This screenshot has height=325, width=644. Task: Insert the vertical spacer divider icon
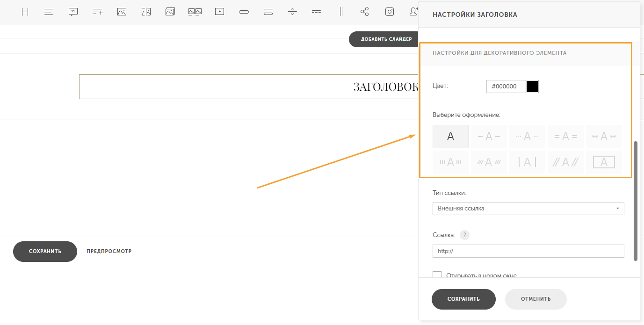coord(293,12)
